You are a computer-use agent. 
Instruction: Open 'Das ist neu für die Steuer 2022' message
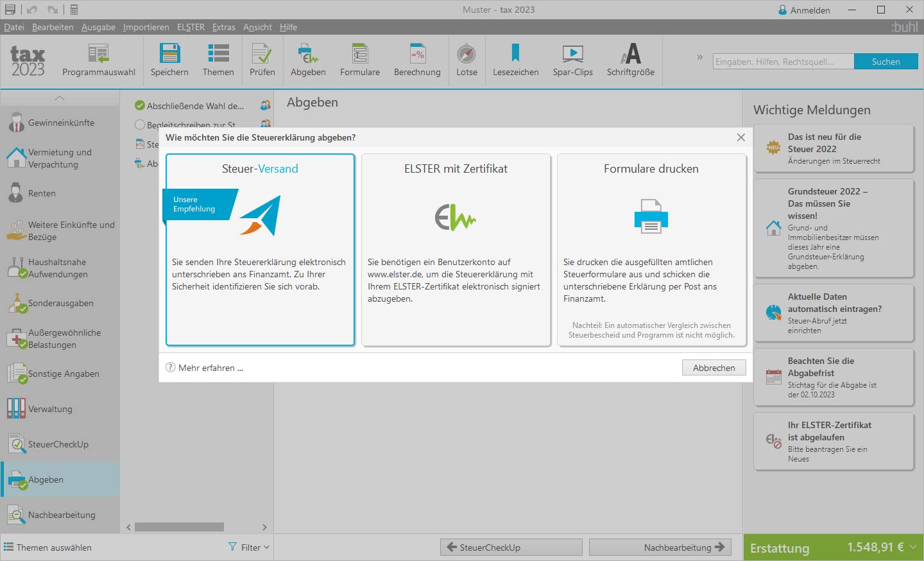pyautogui.click(x=834, y=148)
